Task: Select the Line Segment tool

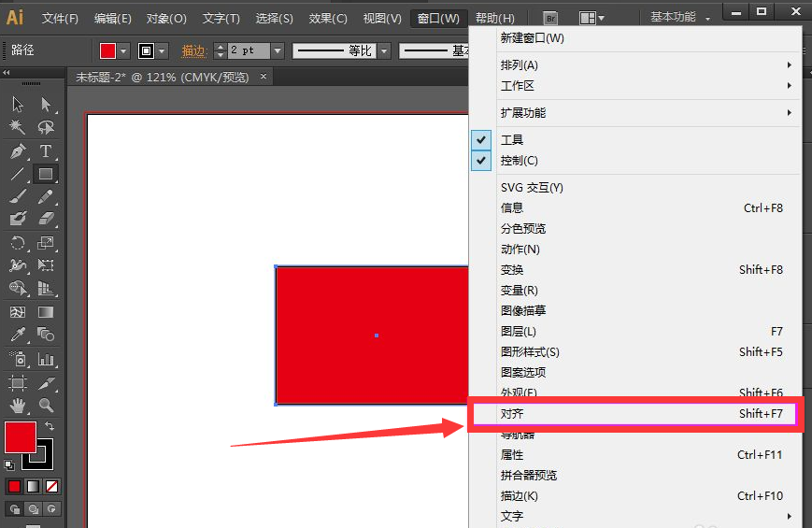Action: coord(18,174)
